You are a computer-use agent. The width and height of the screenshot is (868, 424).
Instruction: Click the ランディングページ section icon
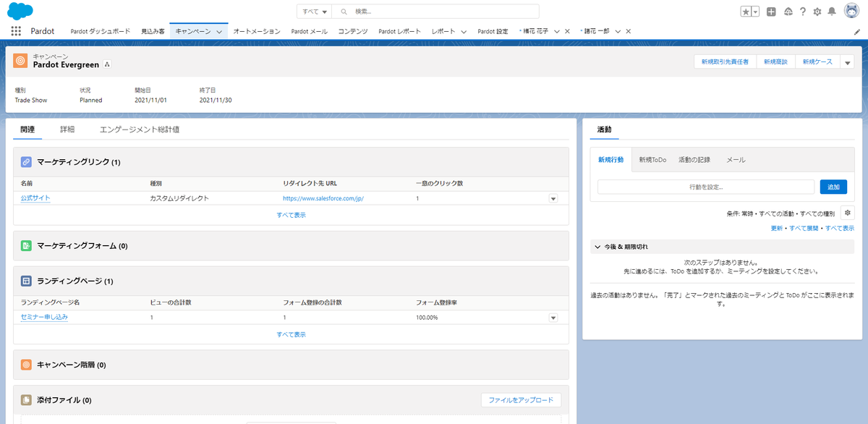[26, 281]
